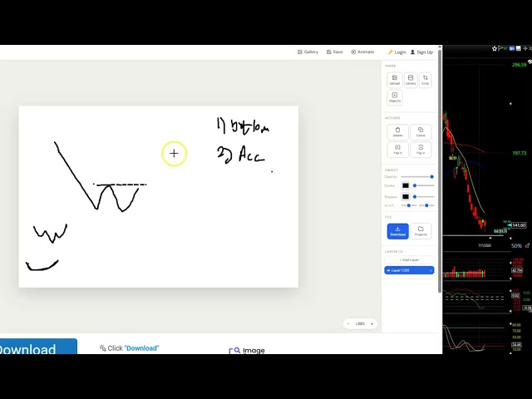Image resolution: width=532 pixels, height=399 pixels.
Task: Click the Add Layer button
Action: 409,260
